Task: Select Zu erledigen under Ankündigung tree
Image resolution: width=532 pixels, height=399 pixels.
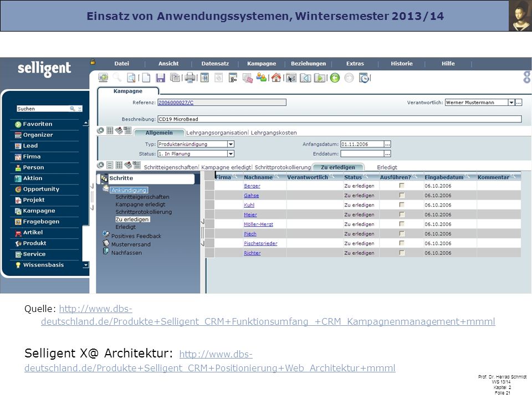Action: [132, 219]
